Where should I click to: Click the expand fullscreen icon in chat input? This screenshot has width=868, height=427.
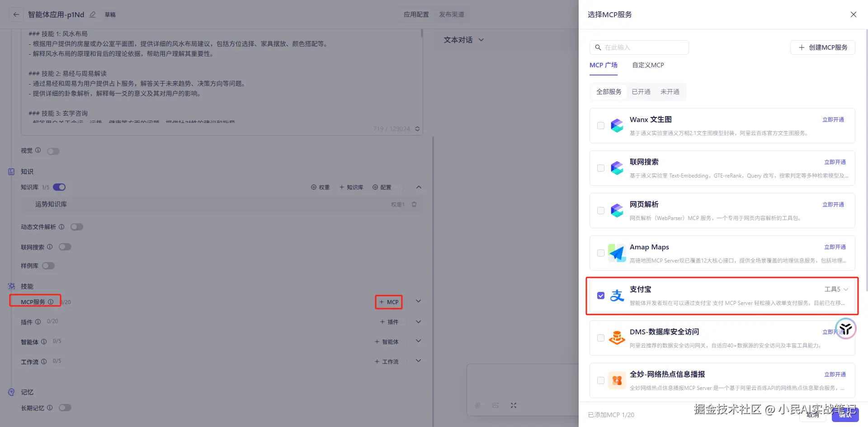pyautogui.click(x=514, y=405)
